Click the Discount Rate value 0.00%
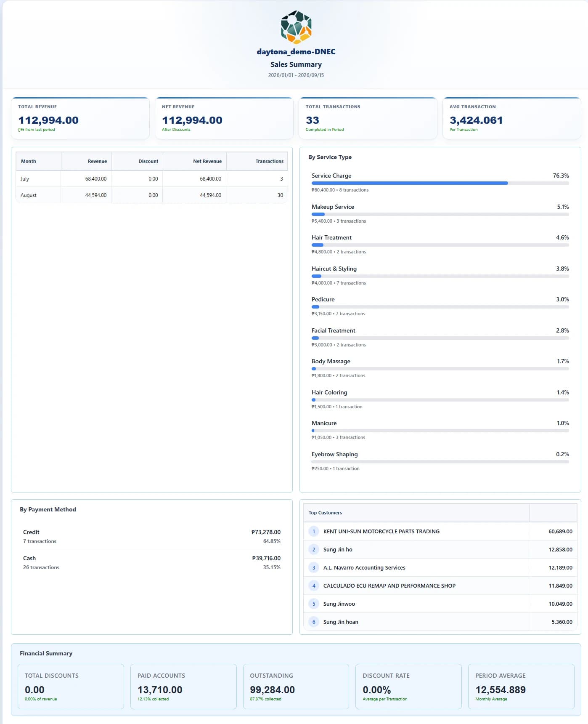Image resolution: width=588 pixels, height=724 pixels. pos(377,689)
